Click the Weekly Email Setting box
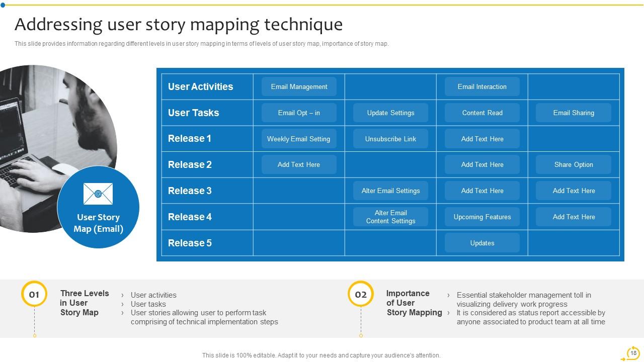 click(299, 139)
